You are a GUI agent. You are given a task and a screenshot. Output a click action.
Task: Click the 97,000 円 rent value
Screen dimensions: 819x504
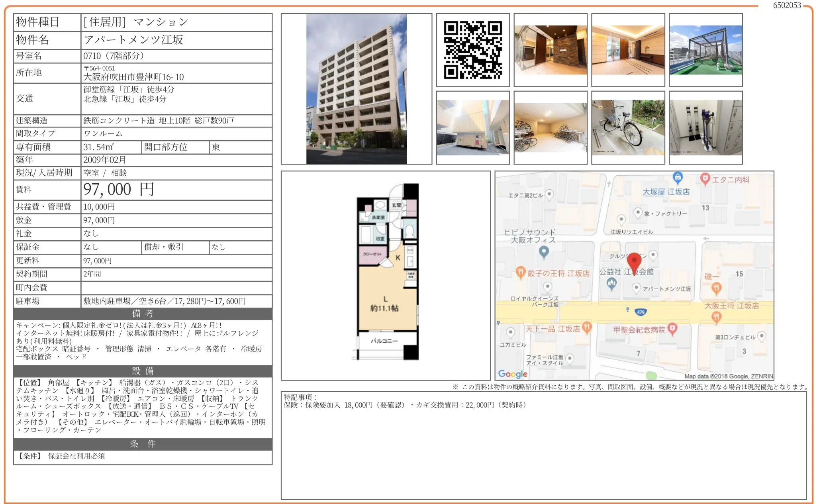[x=118, y=190]
